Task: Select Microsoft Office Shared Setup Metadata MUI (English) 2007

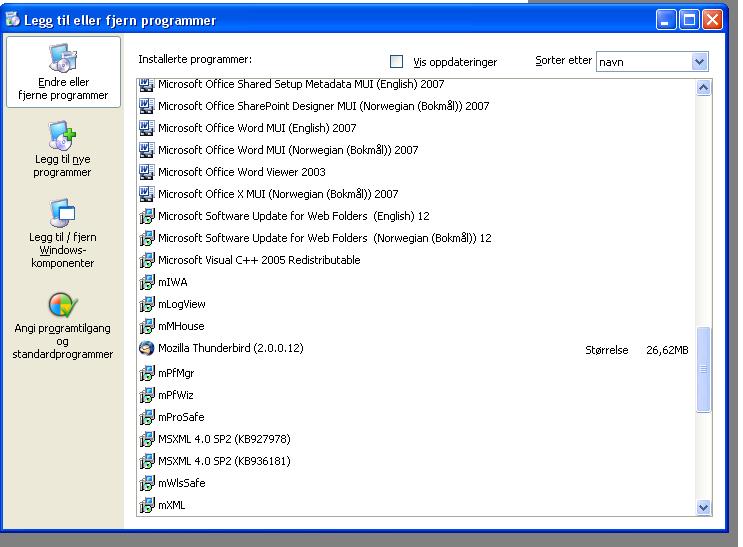Action: [416, 85]
